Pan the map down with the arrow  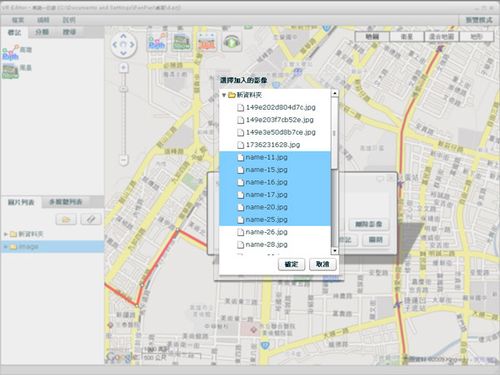123,53
